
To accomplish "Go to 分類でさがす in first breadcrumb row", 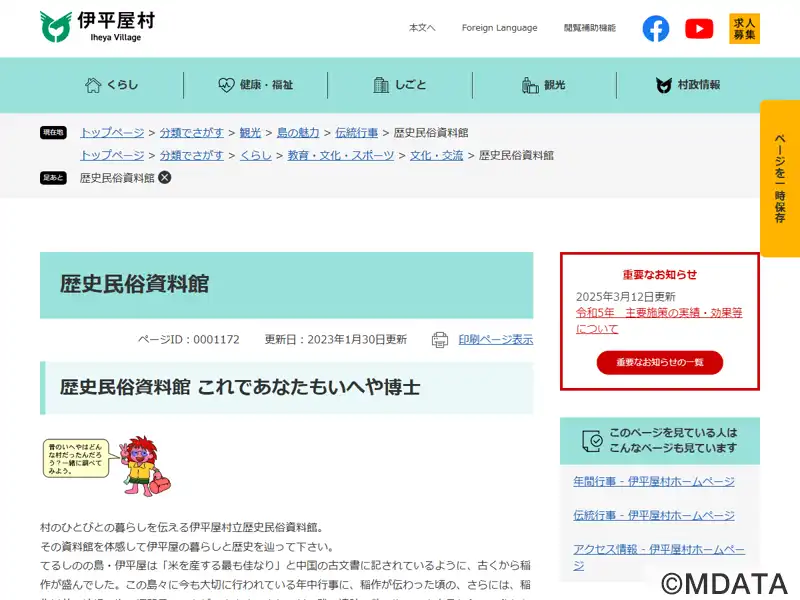I will pyautogui.click(x=192, y=133).
